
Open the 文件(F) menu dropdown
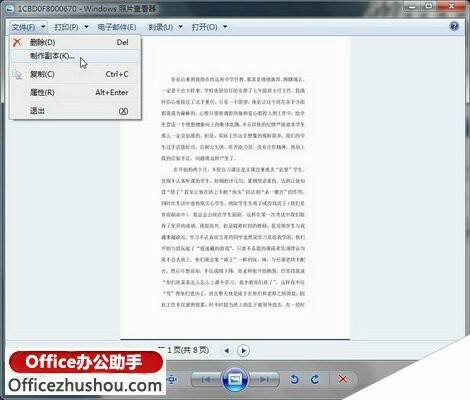coord(28,27)
